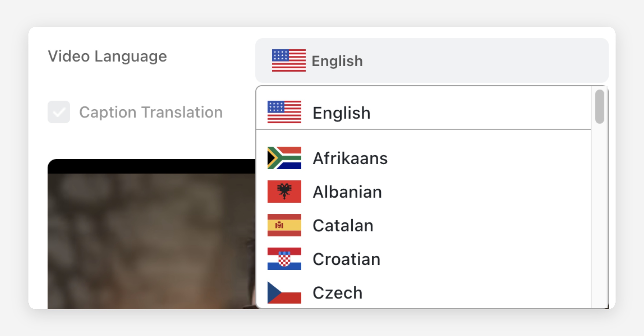
Task: Choose Afrikaans from the list
Action: click(350, 158)
